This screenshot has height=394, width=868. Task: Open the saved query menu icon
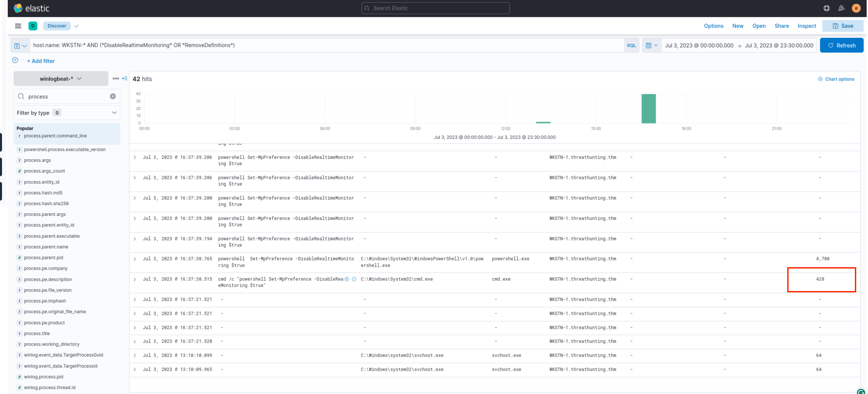click(20, 45)
